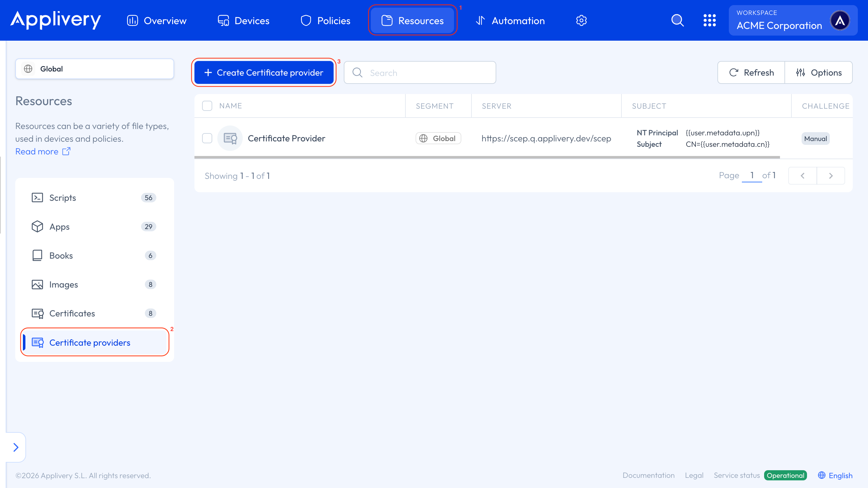Viewport: 868px width, 488px height.
Task: Expand the collapsed left sidebar panel
Action: (16, 447)
